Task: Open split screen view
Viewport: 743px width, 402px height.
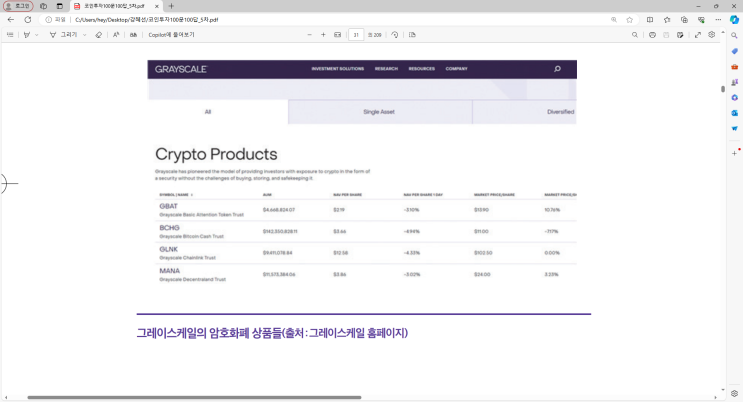Action: [x=650, y=19]
